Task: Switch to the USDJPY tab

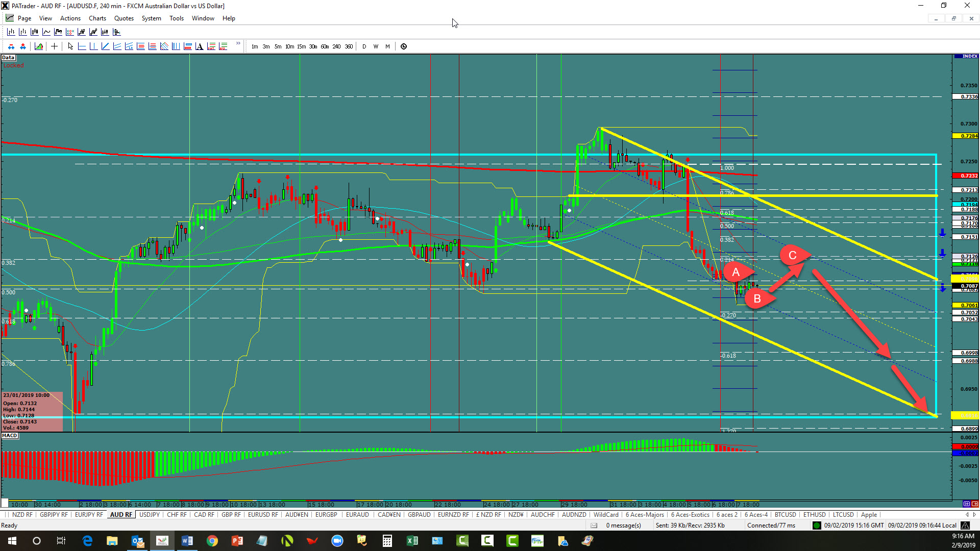Action: 150,515
